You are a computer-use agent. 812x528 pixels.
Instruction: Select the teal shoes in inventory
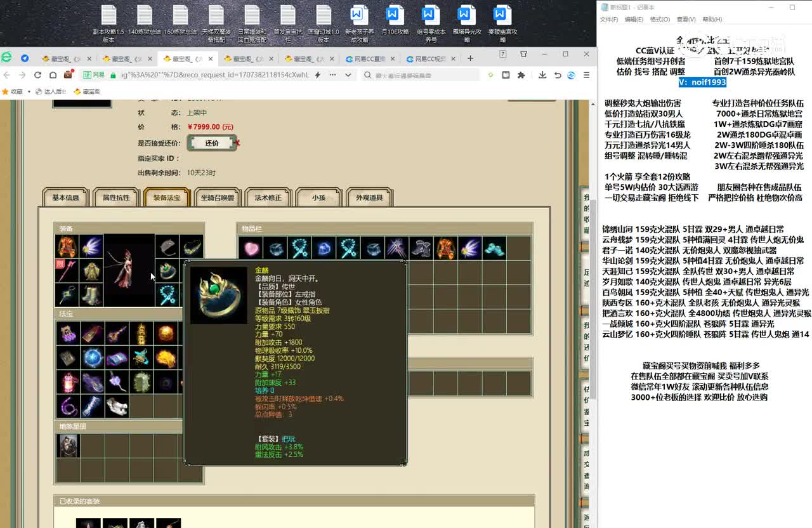pyautogui.click(x=495, y=248)
